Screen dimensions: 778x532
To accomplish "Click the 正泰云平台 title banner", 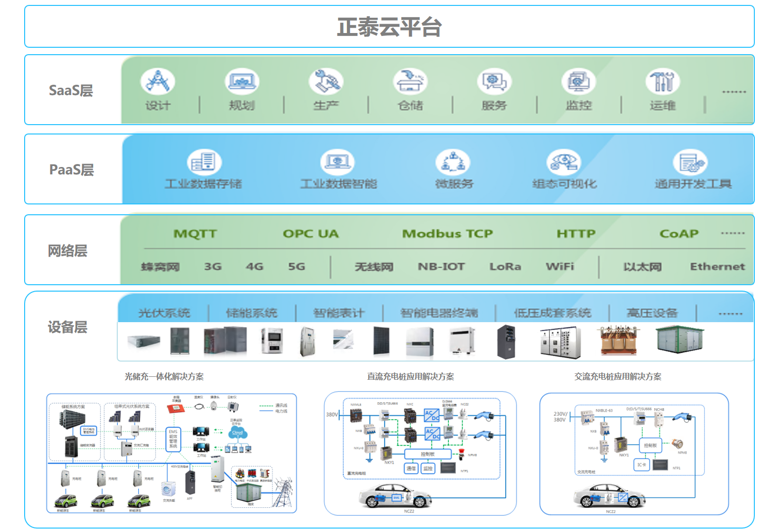I will (389, 27).
